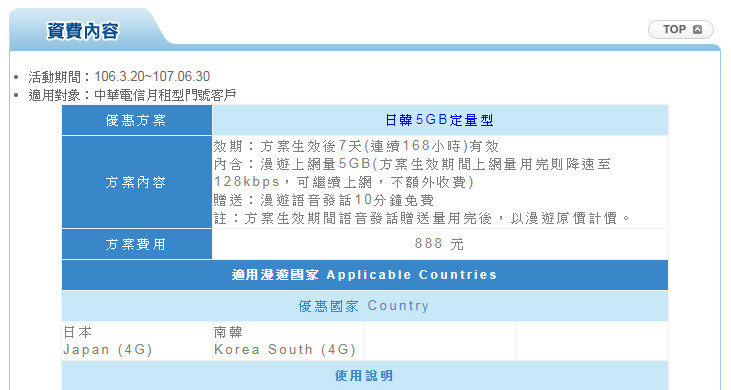Open the 日韓5GB定量型 plan link
The width and height of the screenshot is (731, 390).
[x=439, y=120]
